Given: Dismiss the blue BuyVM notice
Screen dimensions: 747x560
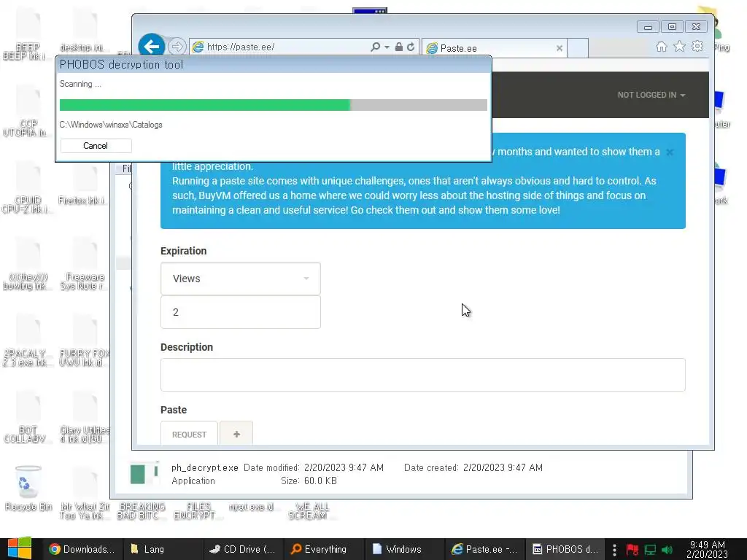Looking at the screenshot, I should tap(670, 152).
